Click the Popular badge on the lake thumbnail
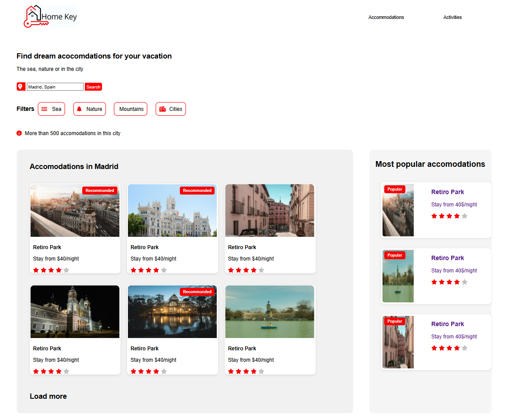The width and height of the screenshot is (532, 419). [395, 255]
